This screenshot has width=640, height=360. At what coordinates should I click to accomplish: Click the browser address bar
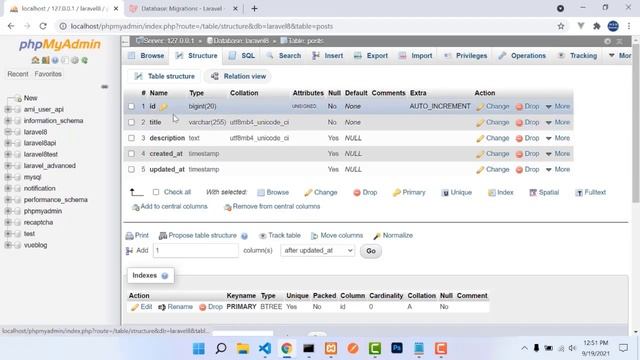click(310, 26)
